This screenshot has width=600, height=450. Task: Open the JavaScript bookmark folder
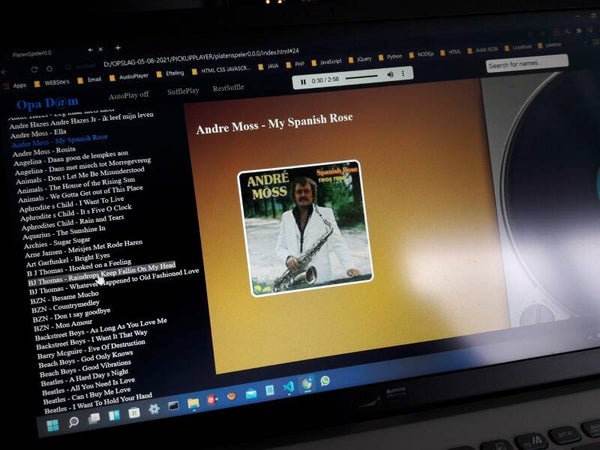pos(326,62)
